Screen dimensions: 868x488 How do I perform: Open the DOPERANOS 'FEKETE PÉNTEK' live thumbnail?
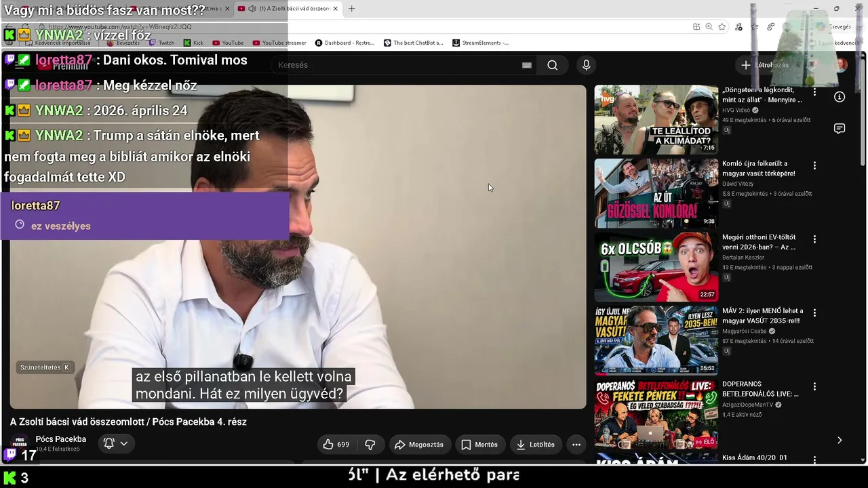[656, 414]
